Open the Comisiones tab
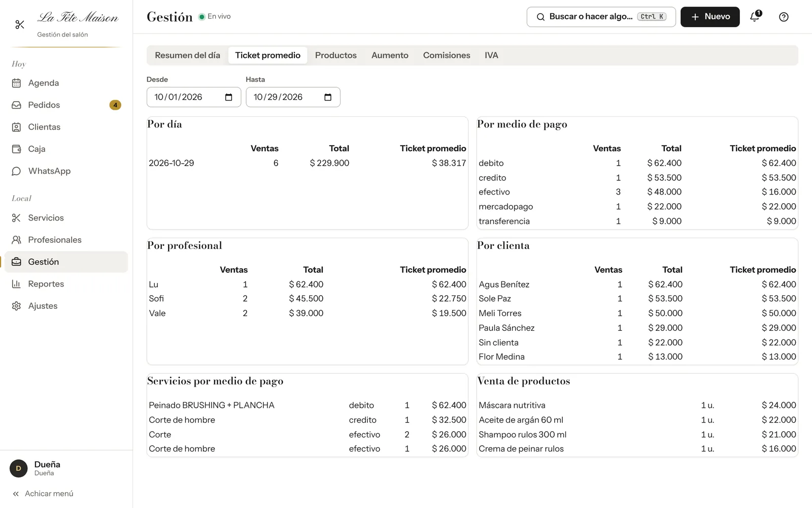 [x=447, y=55]
